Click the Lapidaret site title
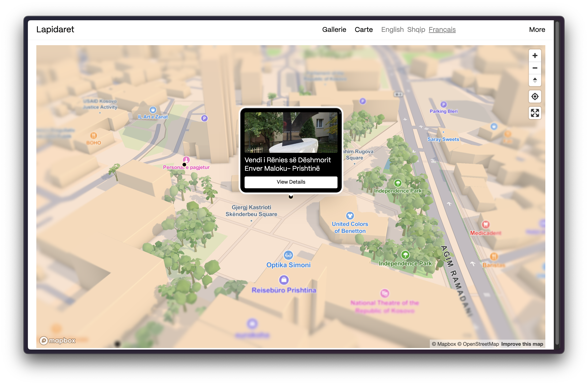The width and height of the screenshot is (588, 385). [55, 29]
